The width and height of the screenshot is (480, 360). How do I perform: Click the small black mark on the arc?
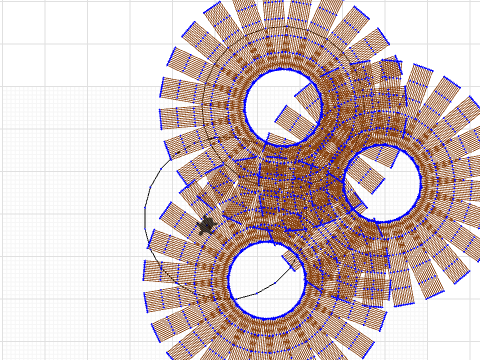point(178,152)
